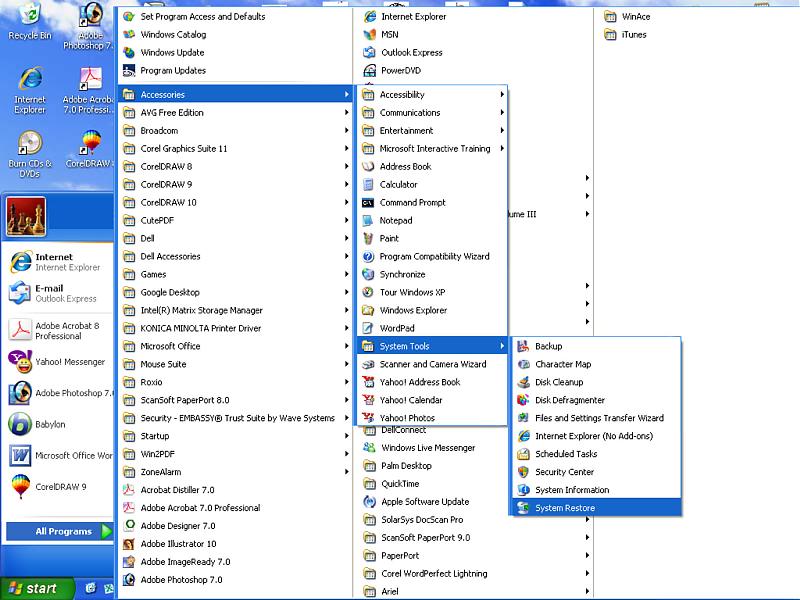800x600 pixels.
Task: Open KONICA MINOLTA Printer Driver folder
Action: 235,328
